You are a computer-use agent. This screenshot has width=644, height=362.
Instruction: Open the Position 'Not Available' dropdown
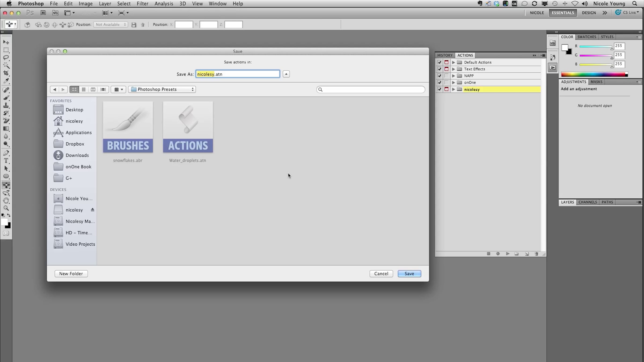coord(111,24)
